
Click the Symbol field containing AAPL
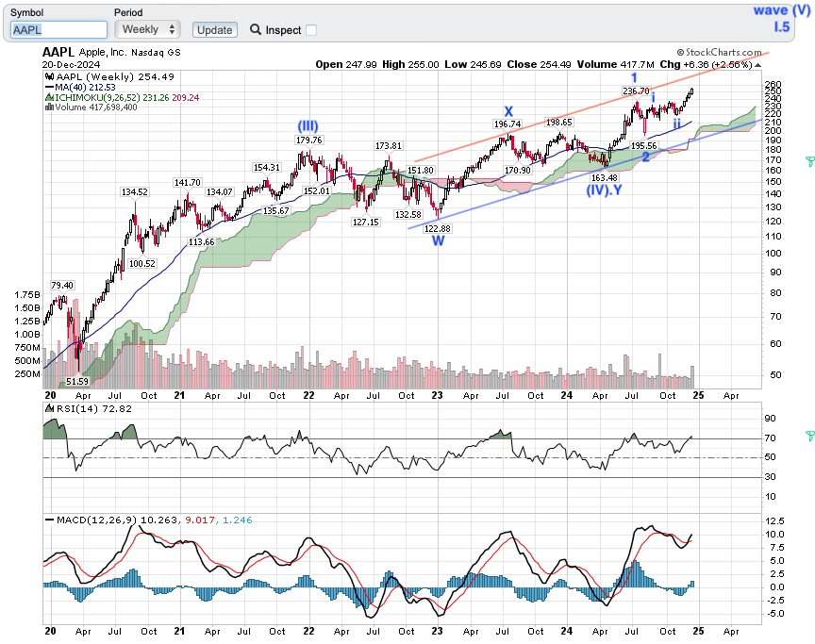click(58, 29)
